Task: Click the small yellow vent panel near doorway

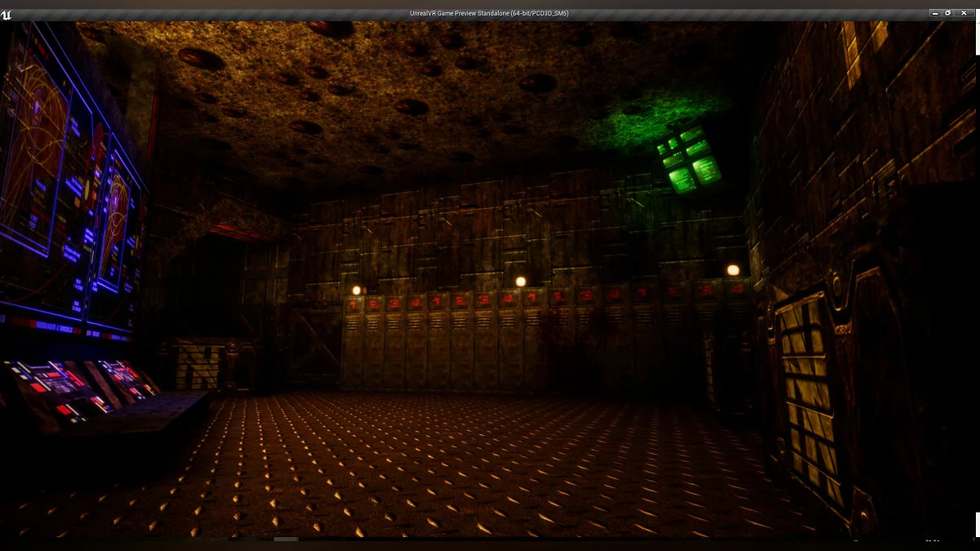Action: (x=197, y=366)
